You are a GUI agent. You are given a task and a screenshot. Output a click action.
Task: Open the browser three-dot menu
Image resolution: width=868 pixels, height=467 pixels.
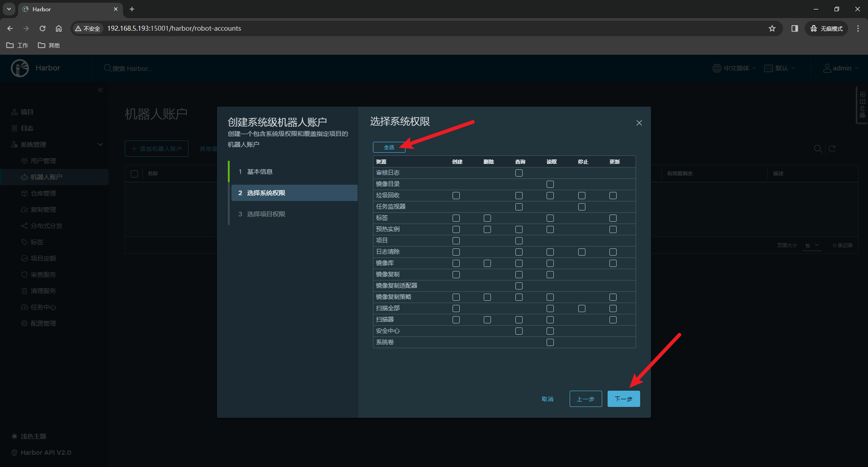(858, 28)
